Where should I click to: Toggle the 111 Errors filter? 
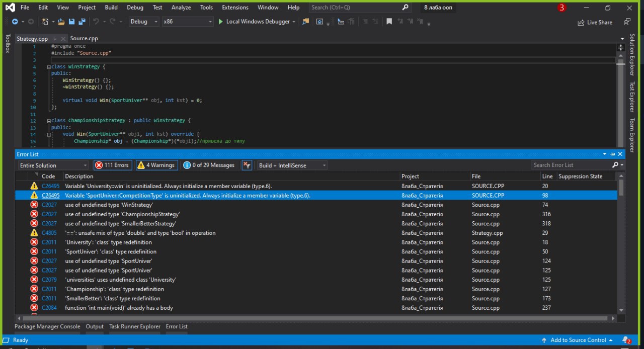[113, 165]
